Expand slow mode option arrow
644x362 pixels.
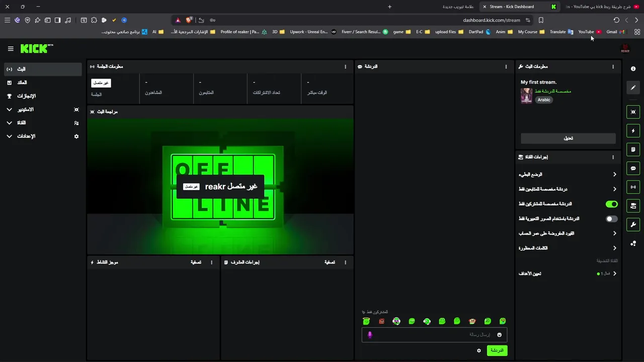[x=614, y=174]
